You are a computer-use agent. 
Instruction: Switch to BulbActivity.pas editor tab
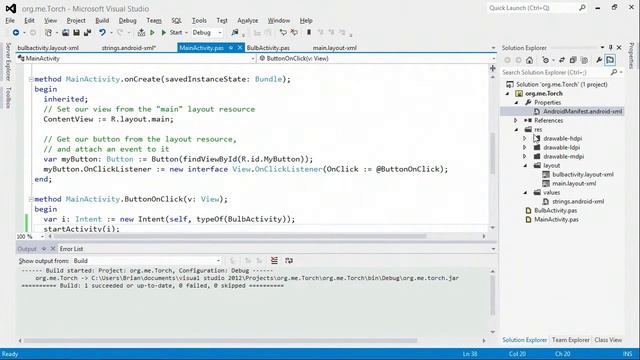(x=268, y=48)
